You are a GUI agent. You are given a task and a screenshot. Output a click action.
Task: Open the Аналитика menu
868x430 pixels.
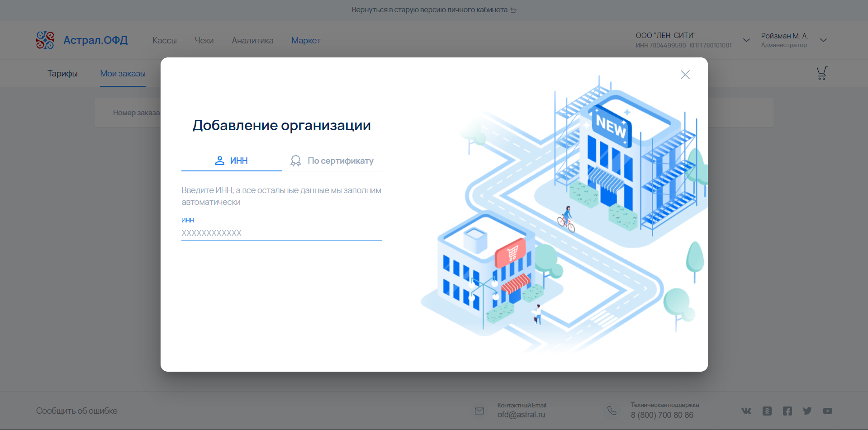click(x=252, y=40)
